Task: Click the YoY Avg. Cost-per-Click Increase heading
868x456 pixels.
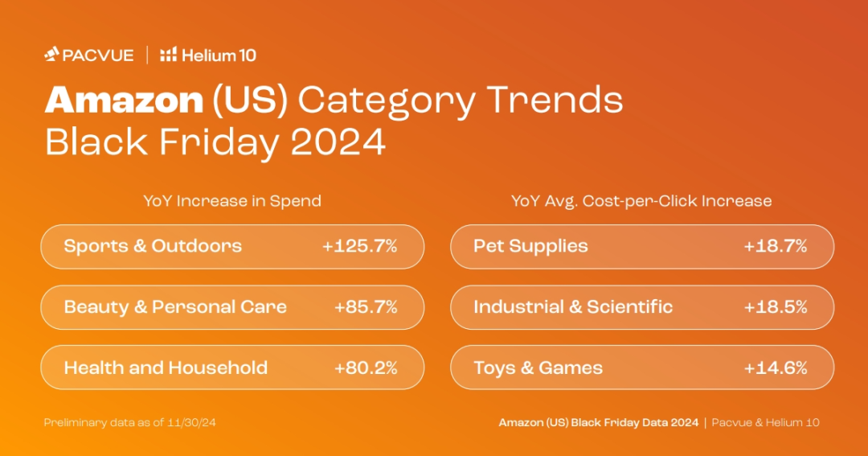Action: coord(641,200)
